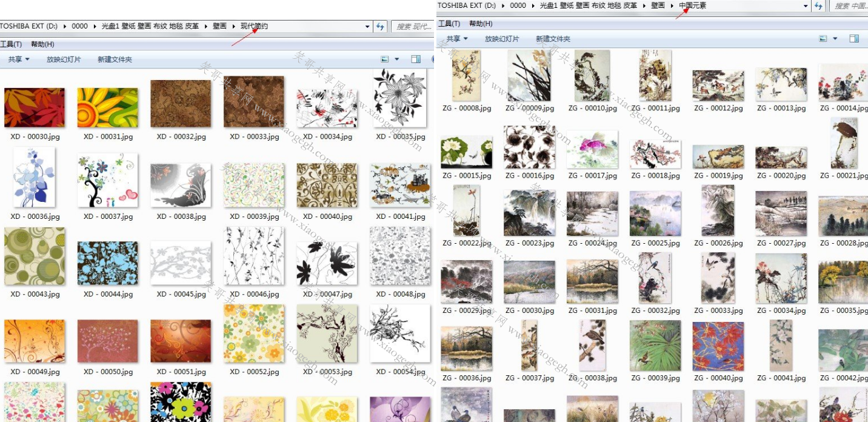
Task: Select ZG - 00036.jpg lake scene thumbnail
Action: click(467, 348)
